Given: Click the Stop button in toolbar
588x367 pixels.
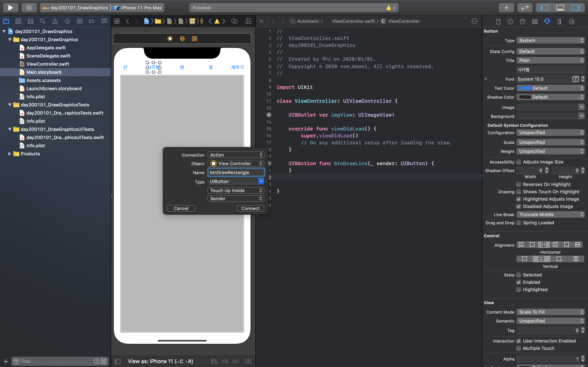Looking at the screenshot, I should pos(29,8).
